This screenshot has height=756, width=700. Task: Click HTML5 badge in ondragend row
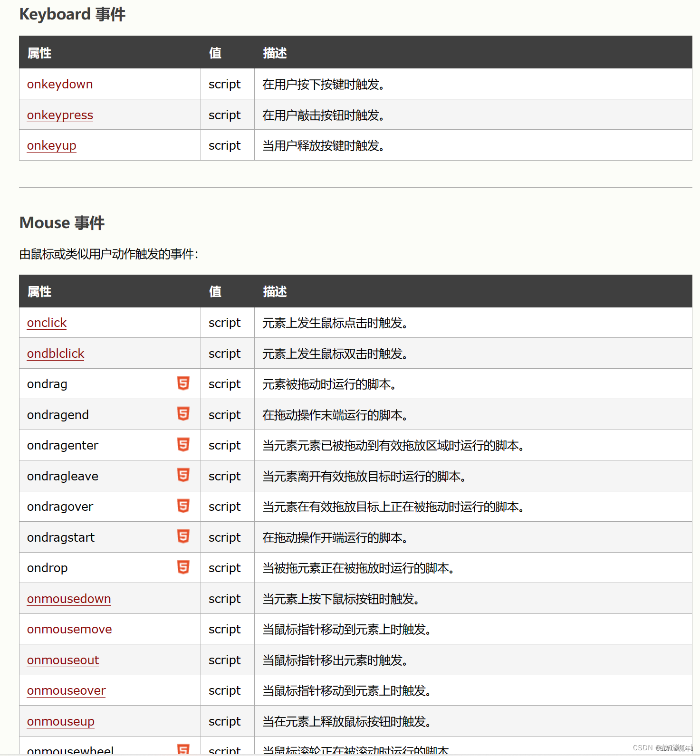pos(183,414)
